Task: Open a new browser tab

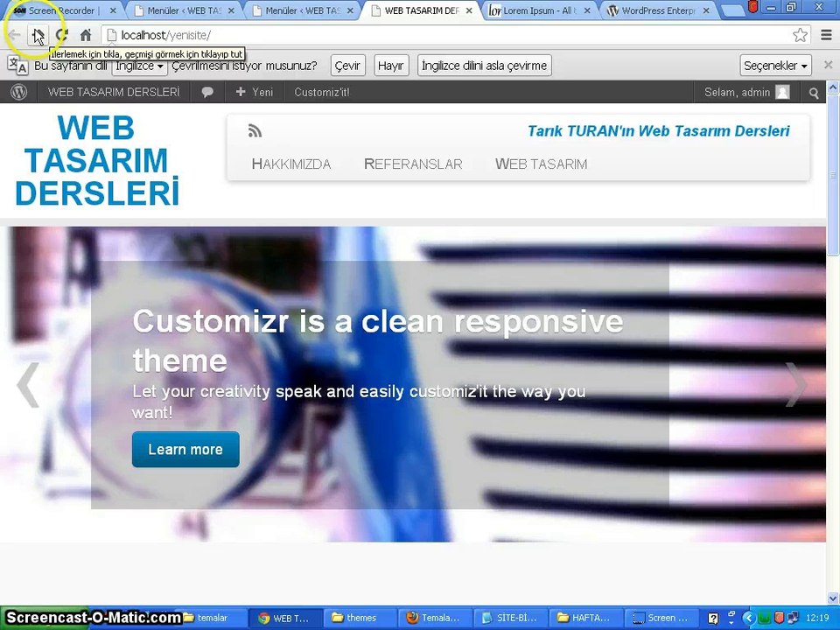Action: (x=733, y=10)
